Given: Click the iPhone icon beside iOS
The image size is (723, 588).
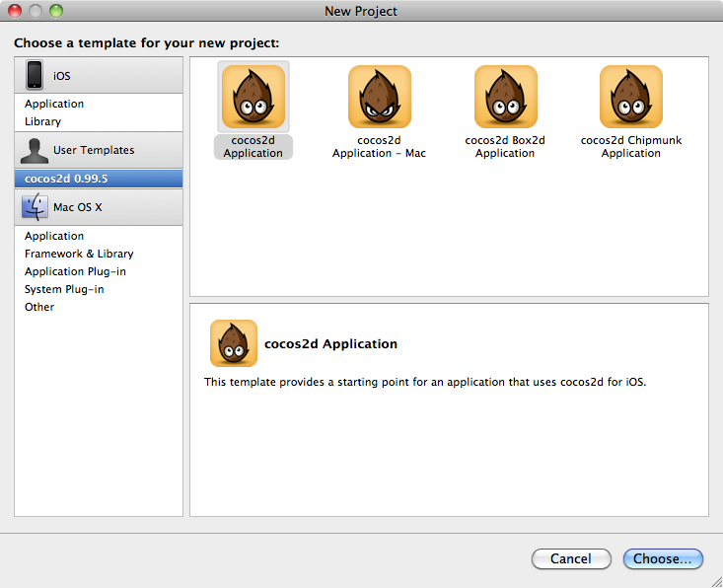Looking at the screenshot, I should pos(35,75).
